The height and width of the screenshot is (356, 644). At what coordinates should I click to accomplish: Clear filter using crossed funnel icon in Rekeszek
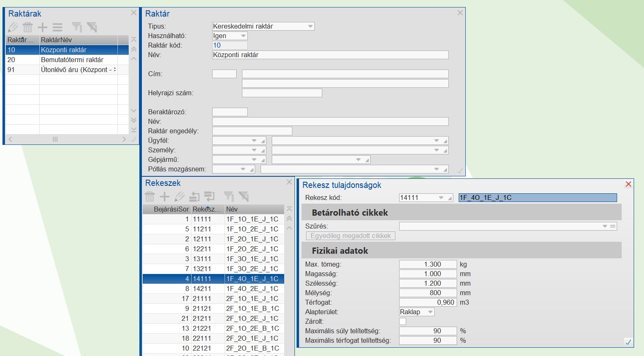pos(244,196)
